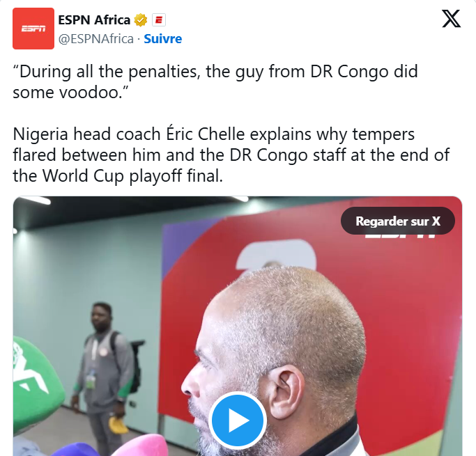Click the small ESPN affiliate badge
476x456 pixels.
158,20
